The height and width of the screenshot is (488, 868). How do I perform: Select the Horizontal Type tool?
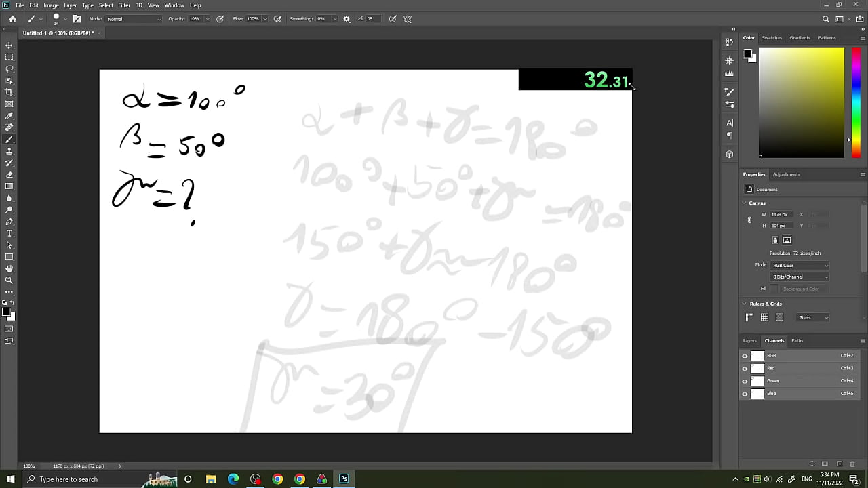[x=9, y=232]
